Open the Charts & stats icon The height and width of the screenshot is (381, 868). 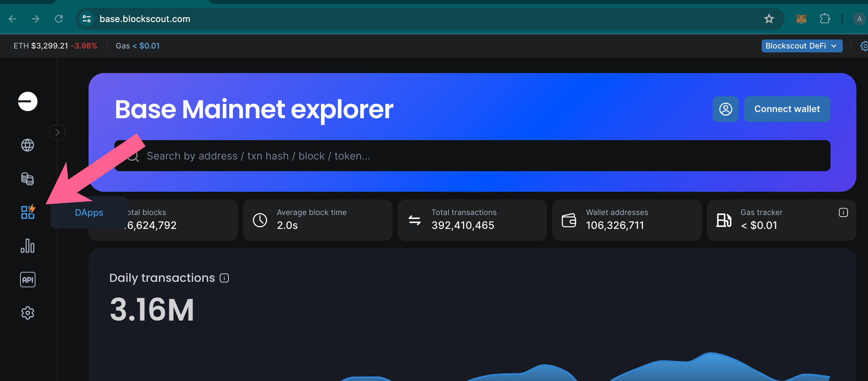(27, 246)
